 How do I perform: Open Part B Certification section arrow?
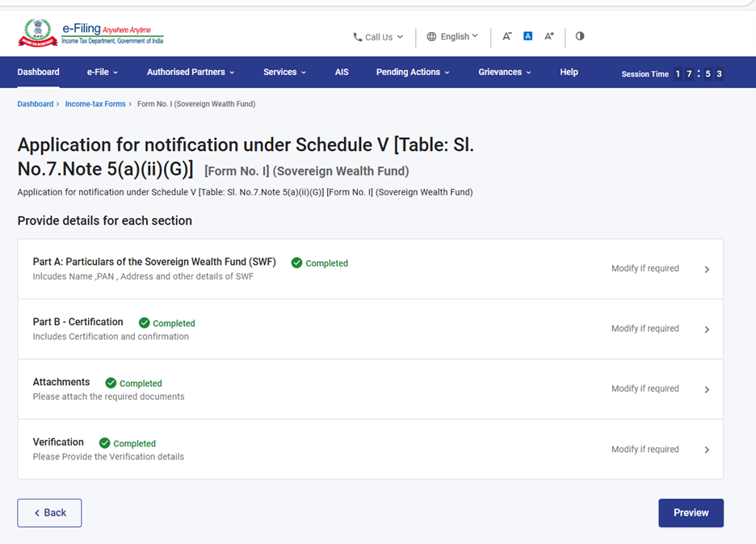tap(707, 329)
